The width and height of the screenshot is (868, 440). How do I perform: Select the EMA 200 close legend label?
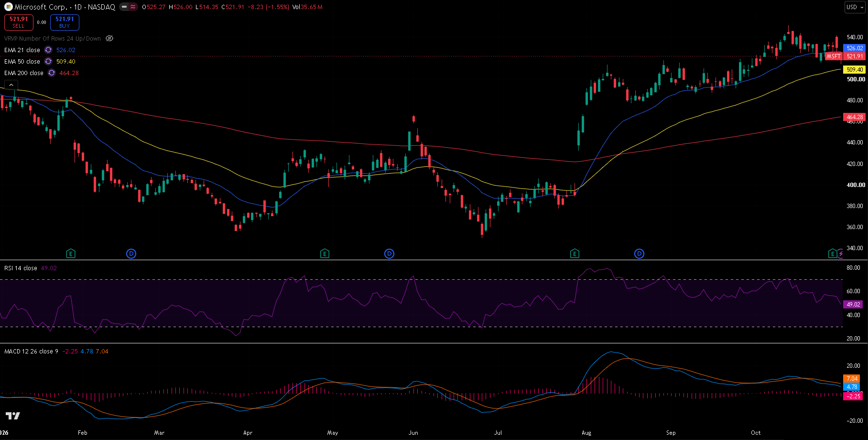pos(24,73)
